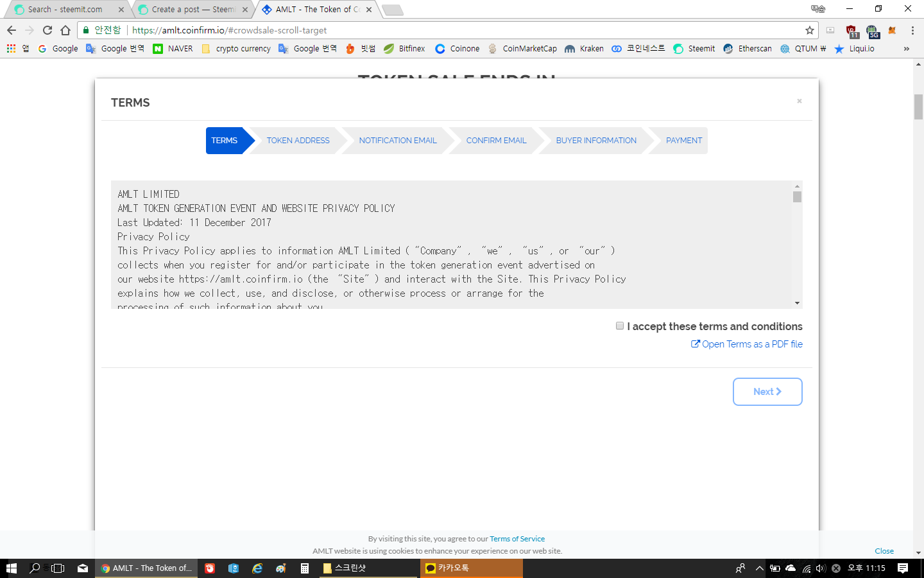Viewport: 924px width, 578px height.
Task: Open the Etherscan bookmark
Action: [x=748, y=48]
